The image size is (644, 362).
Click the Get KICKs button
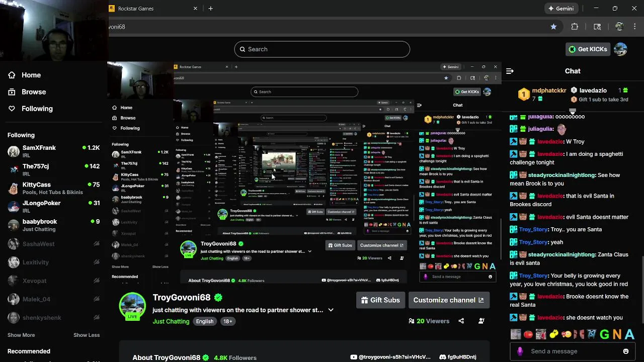588,49
